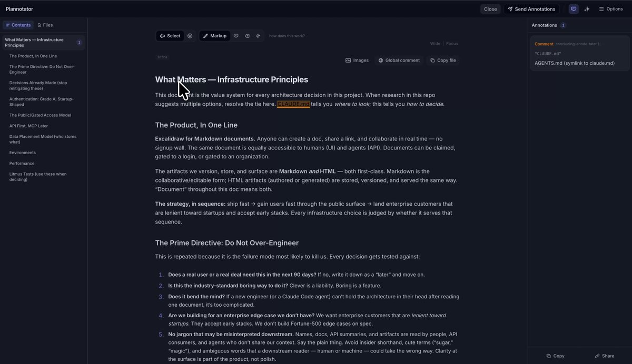Click the sparkle AI icon in header
Viewport: 632px width, 364px height.
587,9
